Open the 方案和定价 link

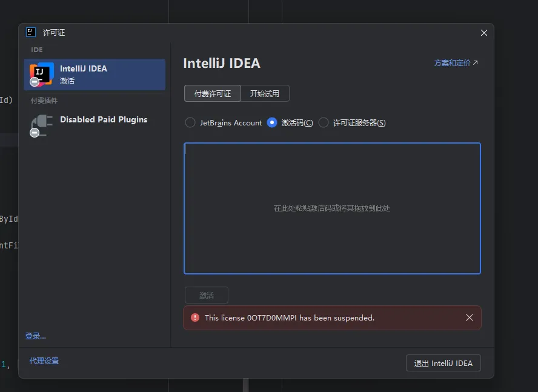(x=456, y=63)
